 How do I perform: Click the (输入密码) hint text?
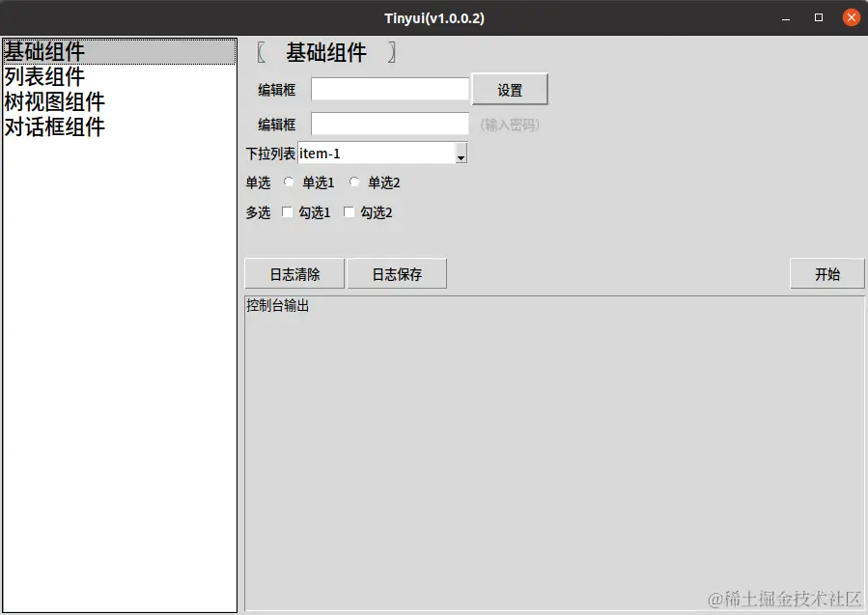pyautogui.click(x=510, y=125)
